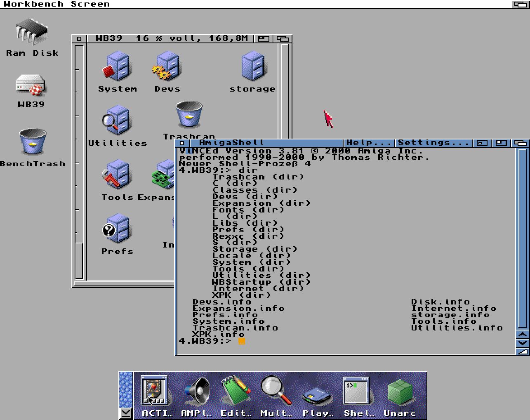Close the WB39 drawer window

[79, 39]
